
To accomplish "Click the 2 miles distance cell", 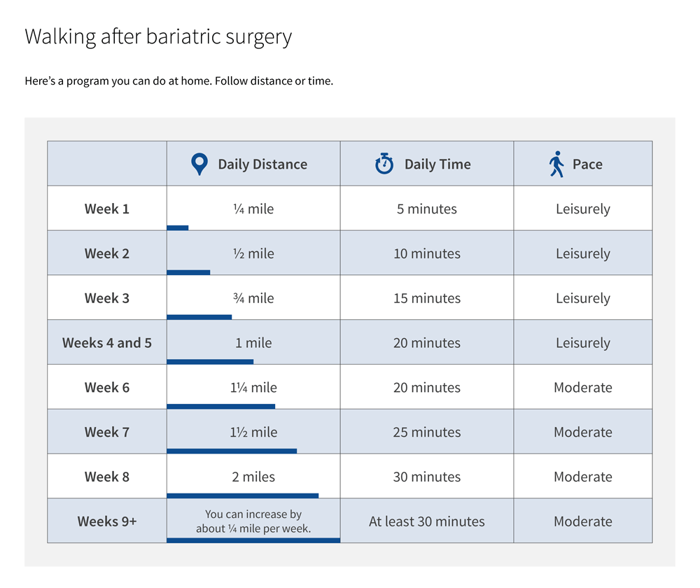I will [253, 477].
